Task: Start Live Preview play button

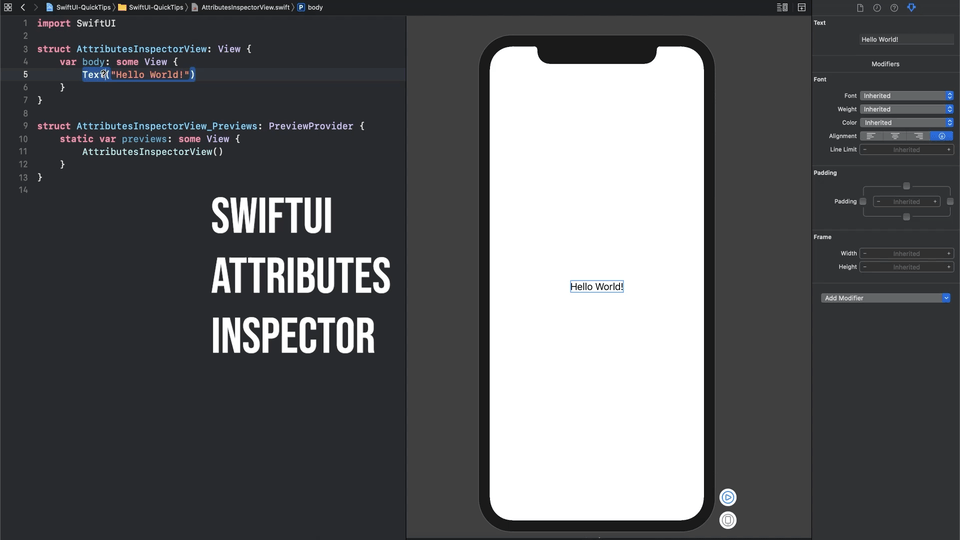Action: 728,497
